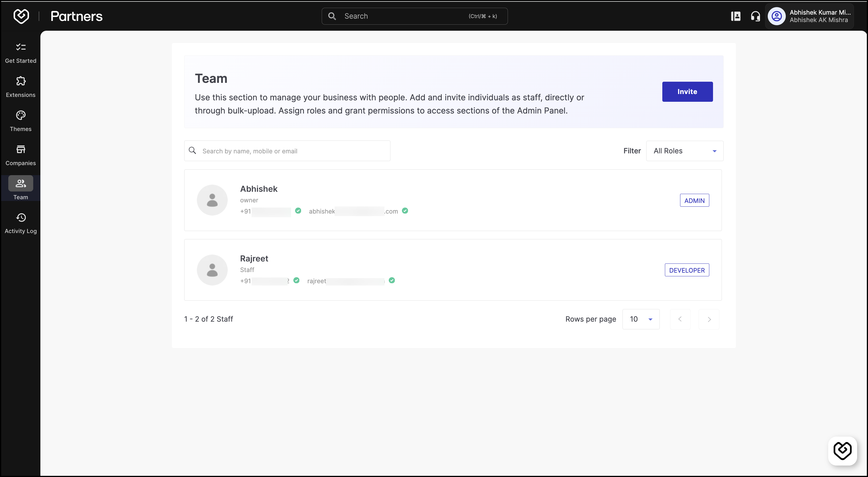Open the All Roles filter dropdown

(x=685, y=151)
